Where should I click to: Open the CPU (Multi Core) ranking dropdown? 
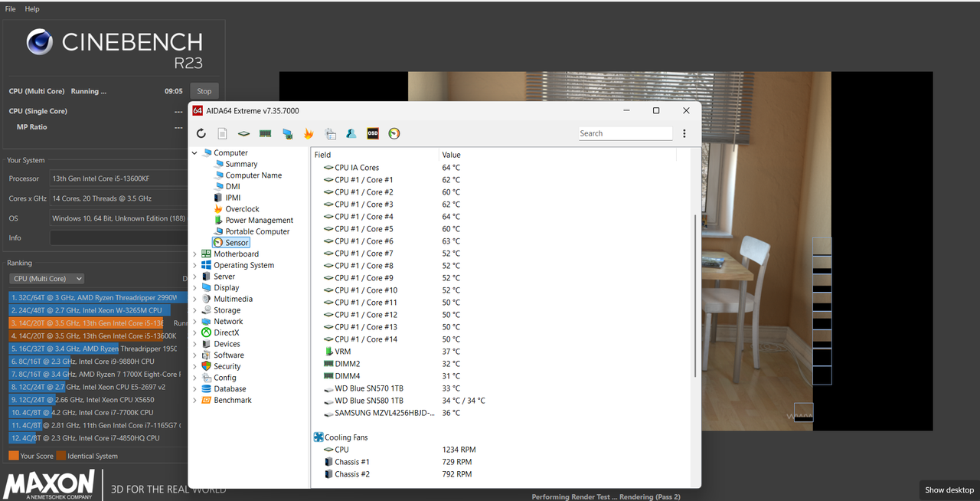(46, 279)
